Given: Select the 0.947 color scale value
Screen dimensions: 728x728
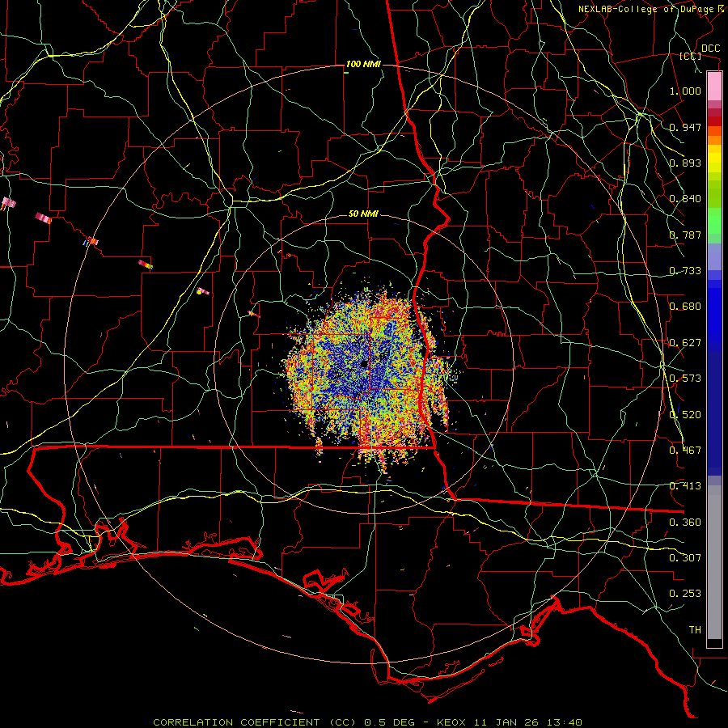Looking at the screenshot, I should [685, 127].
